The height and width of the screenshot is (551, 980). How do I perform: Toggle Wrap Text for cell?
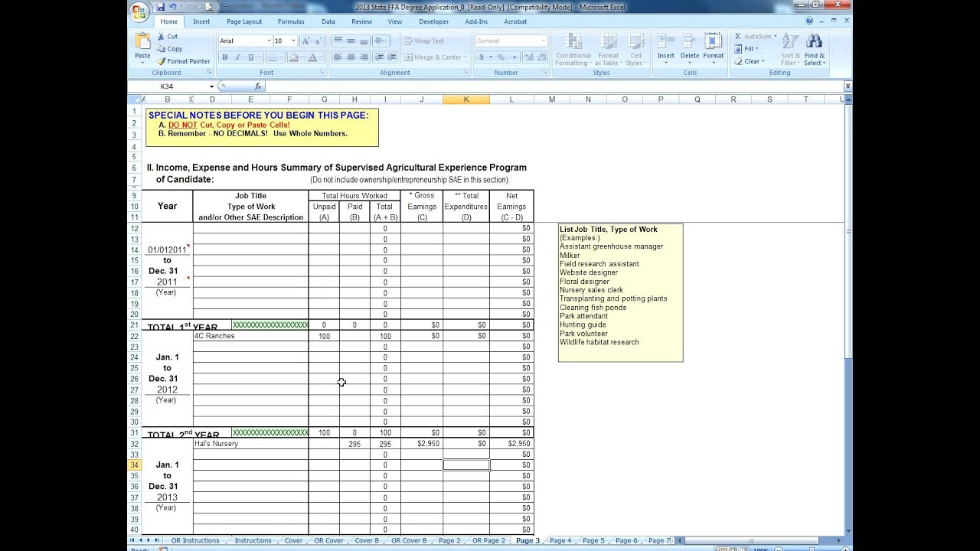tap(424, 41)
